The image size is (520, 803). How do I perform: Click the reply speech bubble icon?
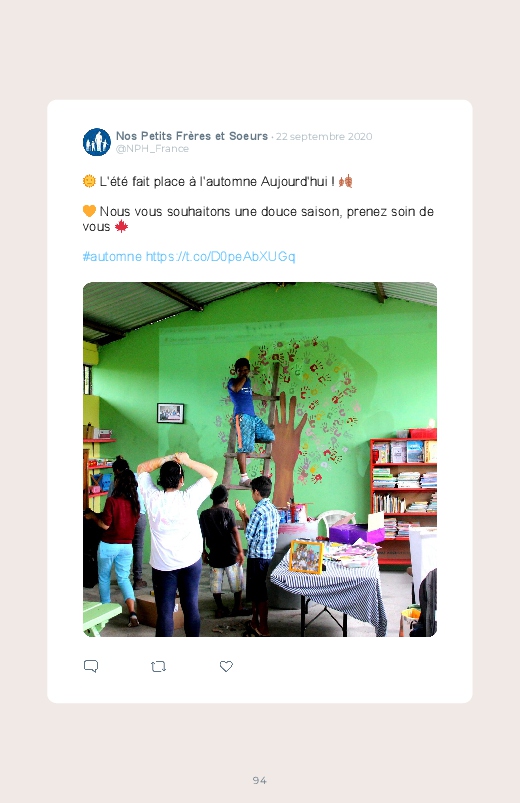point(91,666)
